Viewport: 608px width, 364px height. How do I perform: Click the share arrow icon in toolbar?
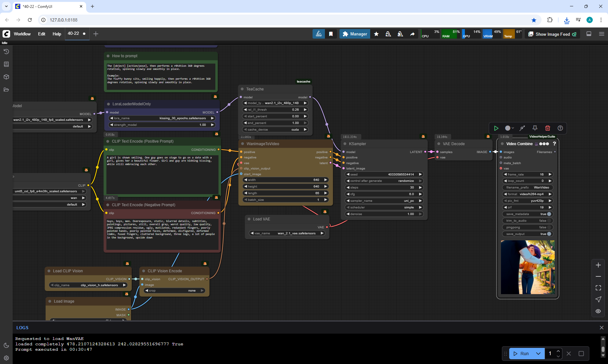(x=412, y=34)
